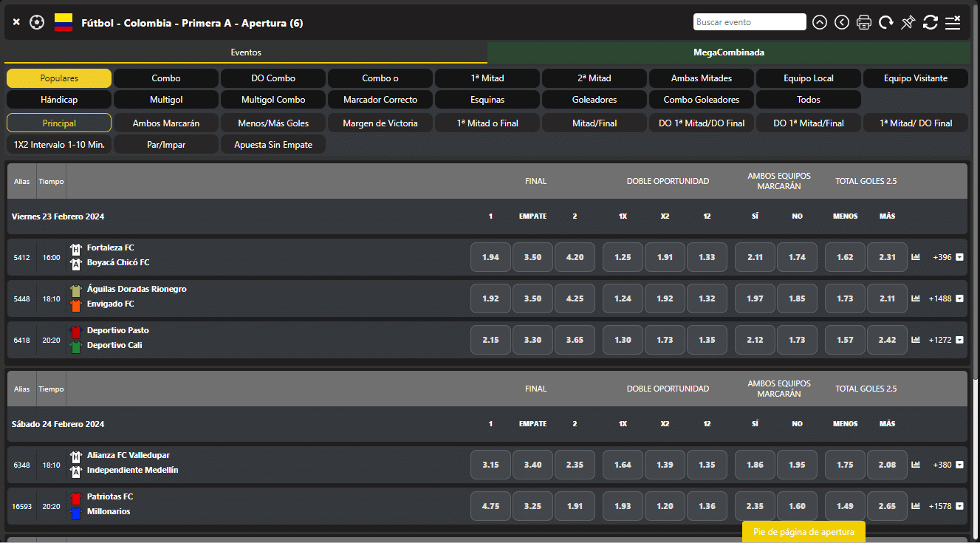This screenshot has height=543, width=980.
Task: Switch to the Eventos tab
Action: click(x=246, y=52)
